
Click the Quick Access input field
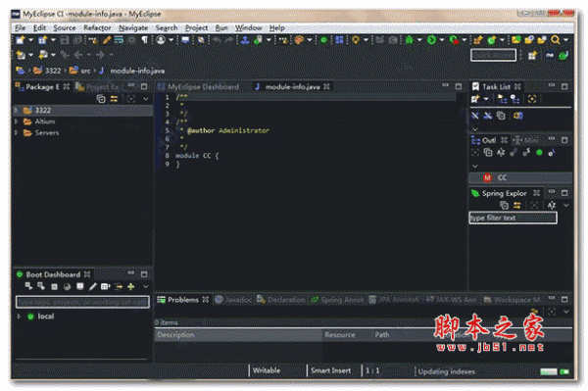point(493,56)
